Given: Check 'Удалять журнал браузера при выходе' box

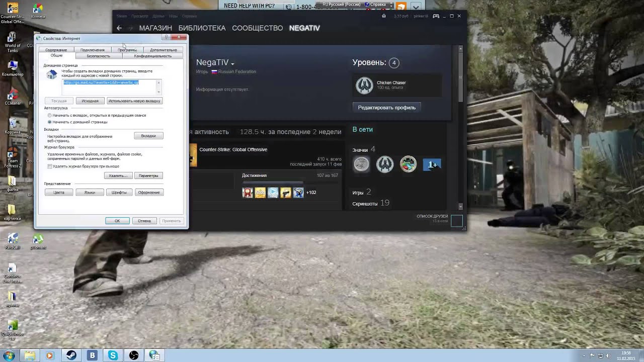Looking at the screenshot, I should pos(50,166).
